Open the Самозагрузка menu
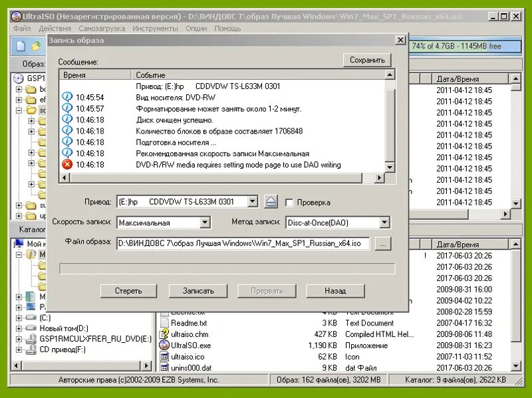The width and height of the screenshot is (532, 398). click(x=102, y=29)
